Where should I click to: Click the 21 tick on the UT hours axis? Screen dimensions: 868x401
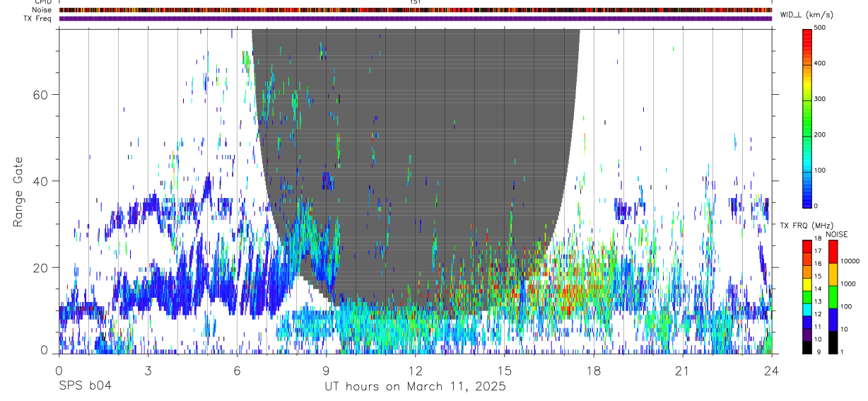point(683,370)
